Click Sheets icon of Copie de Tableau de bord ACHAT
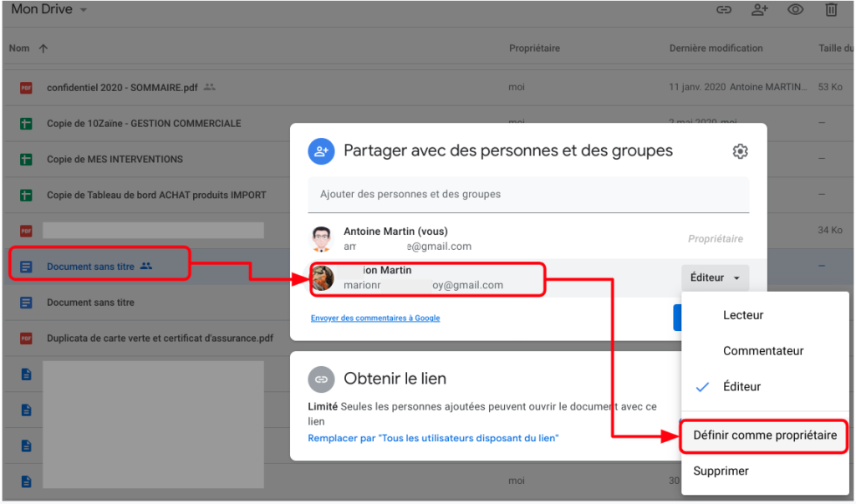856x504 pixels. tap(26, 195)
